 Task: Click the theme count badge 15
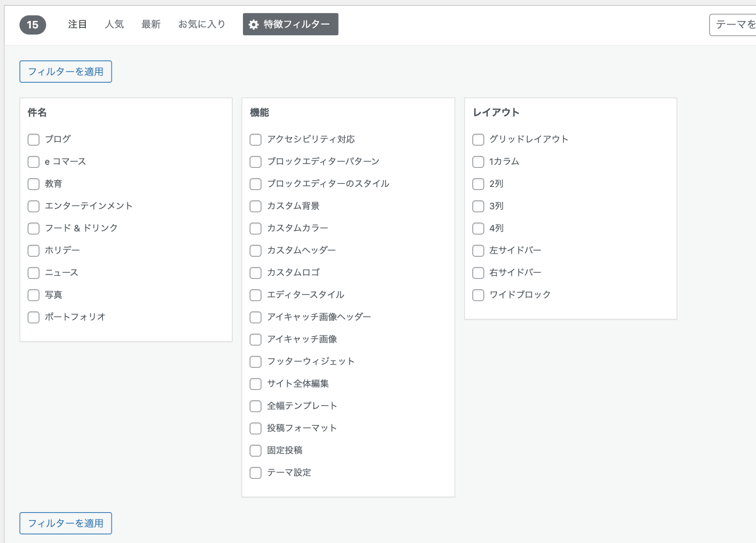tap(33, 25)
